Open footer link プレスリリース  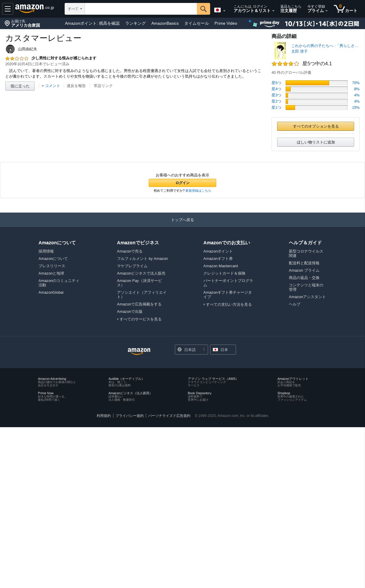pos(52,266)
